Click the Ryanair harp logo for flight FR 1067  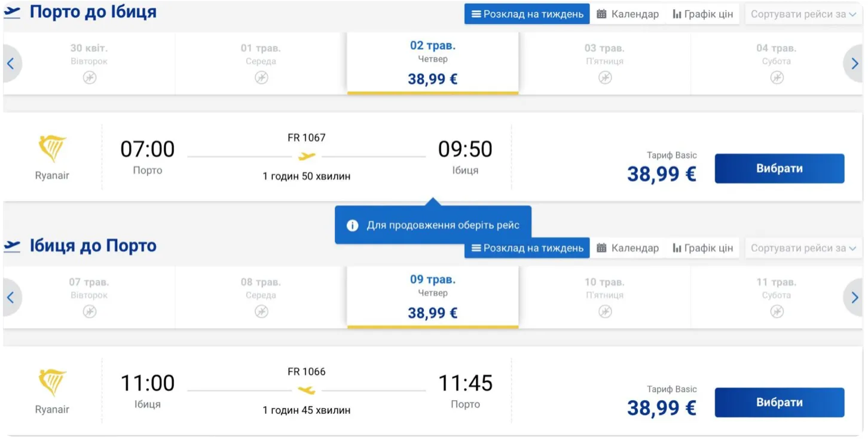pos(52,149)
